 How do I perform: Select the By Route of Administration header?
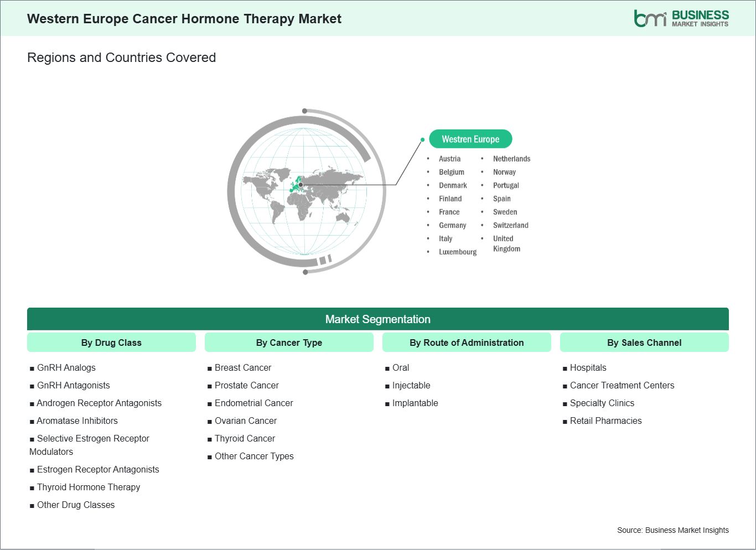coord(467,343)
